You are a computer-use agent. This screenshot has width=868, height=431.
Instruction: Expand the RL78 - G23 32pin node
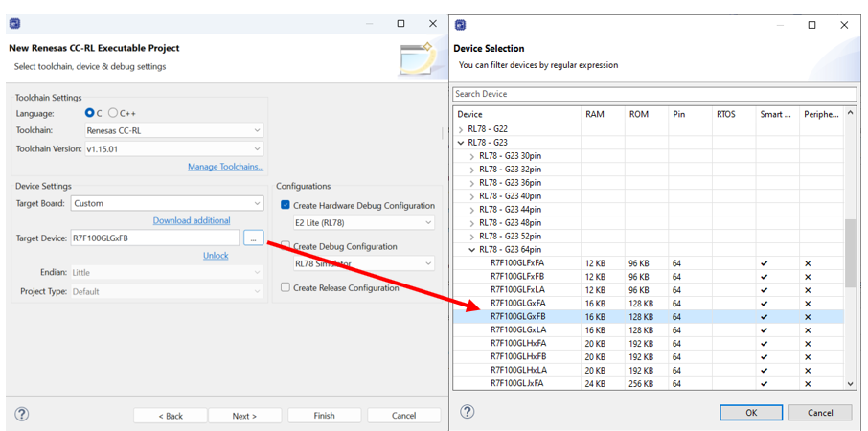click(x=472, y=170)
